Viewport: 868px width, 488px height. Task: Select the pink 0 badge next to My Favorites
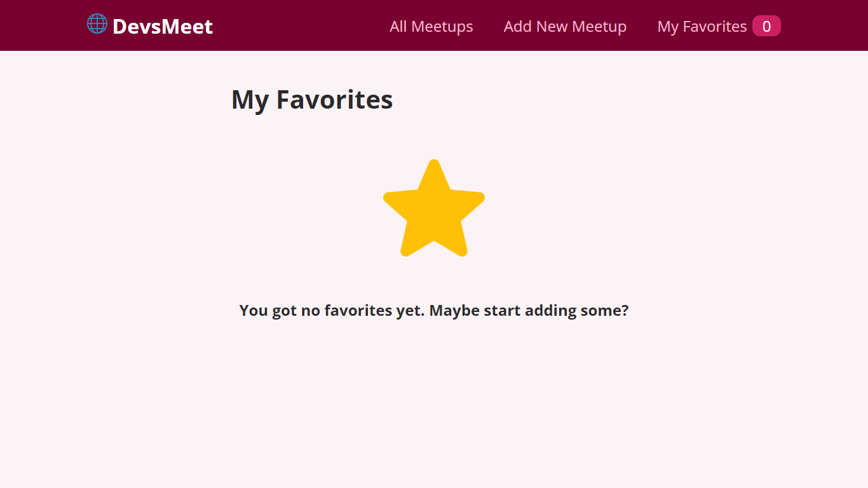click(x=766, y=25)
